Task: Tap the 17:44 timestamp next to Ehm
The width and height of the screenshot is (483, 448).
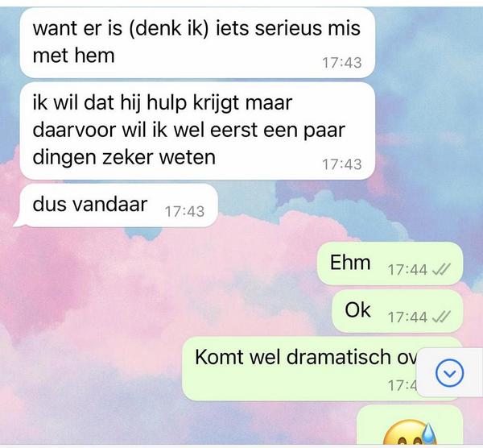Action: pyautogui.click(x=407, y=270)
